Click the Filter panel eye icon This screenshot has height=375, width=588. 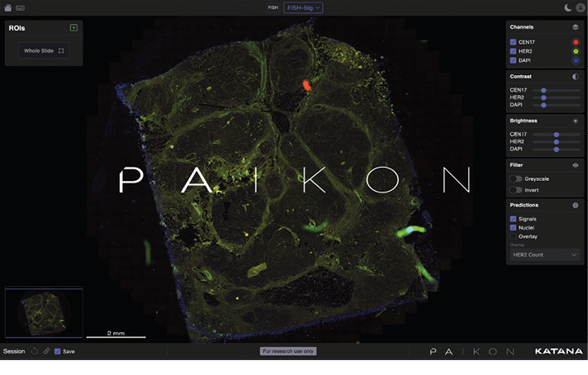tap(576, 165)
